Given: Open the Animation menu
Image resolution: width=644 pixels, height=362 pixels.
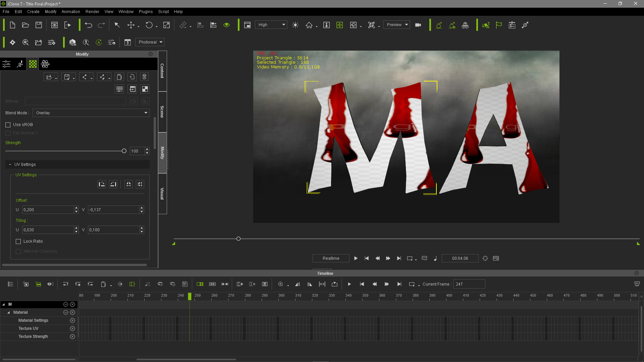Looking at the screenshot, I should [x=71, y=12].
